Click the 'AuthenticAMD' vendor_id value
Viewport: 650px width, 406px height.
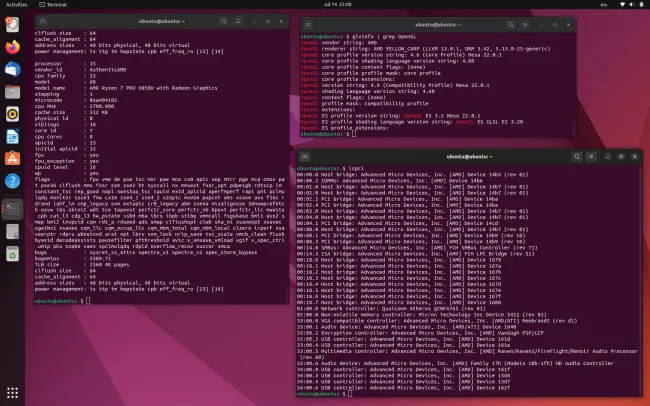(x=108, y=70)
